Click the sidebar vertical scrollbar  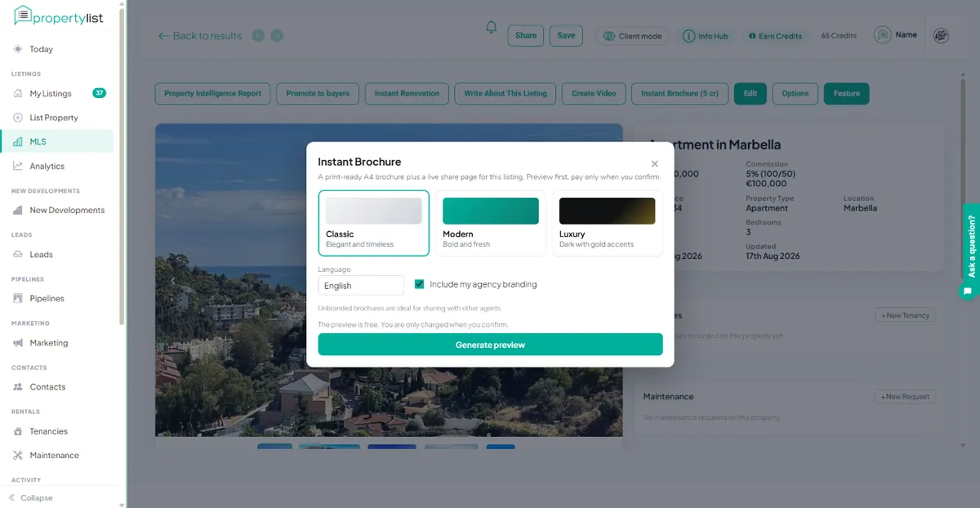click(122, 167)
